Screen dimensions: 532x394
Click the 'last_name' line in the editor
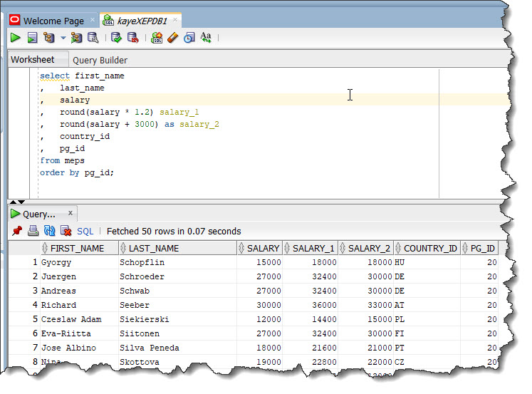(x=82, y=88)
